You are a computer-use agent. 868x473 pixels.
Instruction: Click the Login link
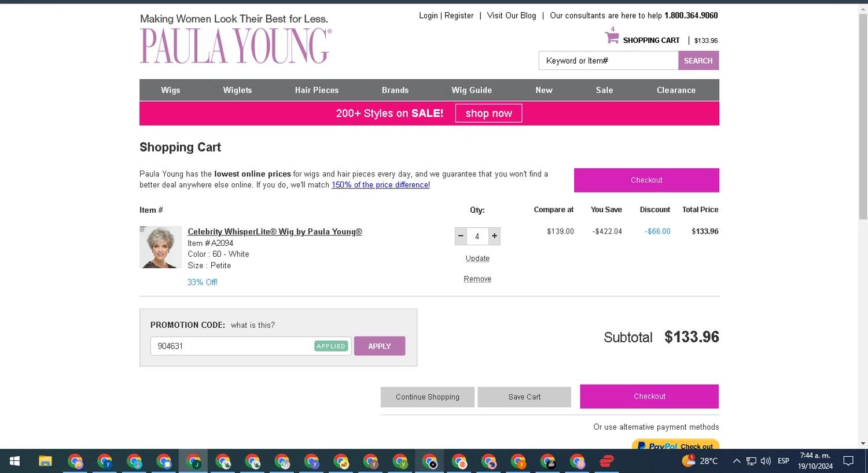pyautogui.click(x=428, y=16)
